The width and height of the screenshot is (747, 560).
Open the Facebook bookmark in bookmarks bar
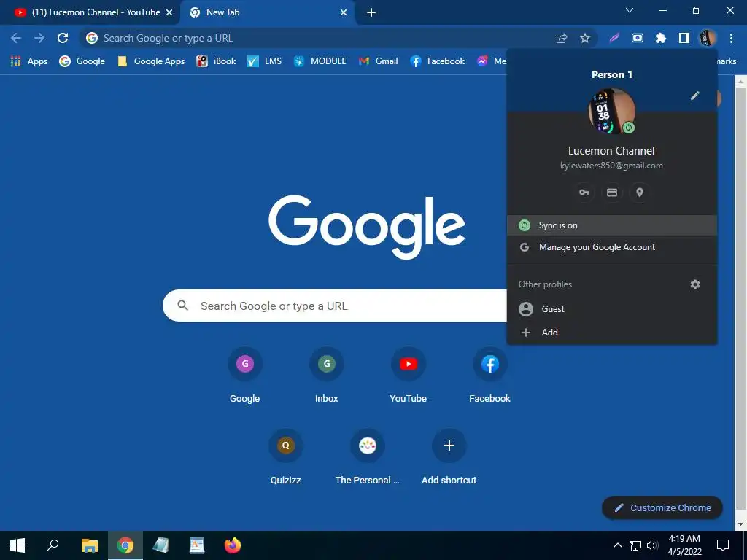438,61
